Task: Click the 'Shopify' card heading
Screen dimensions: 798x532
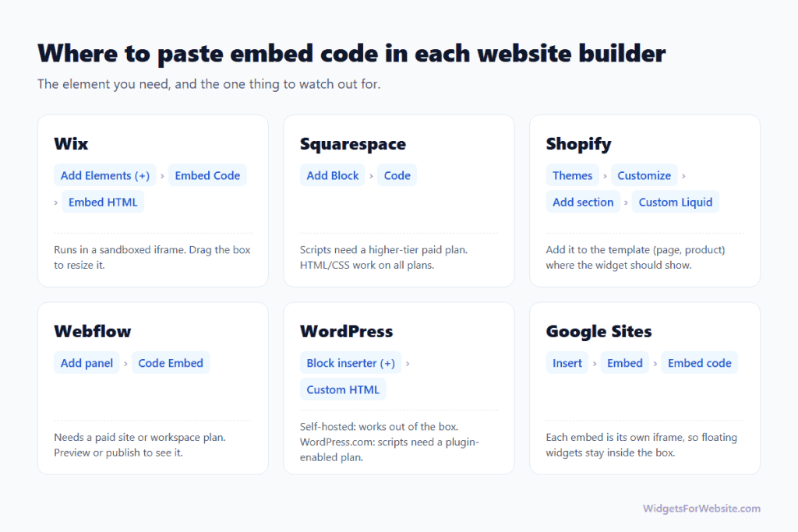Action: 579,144
